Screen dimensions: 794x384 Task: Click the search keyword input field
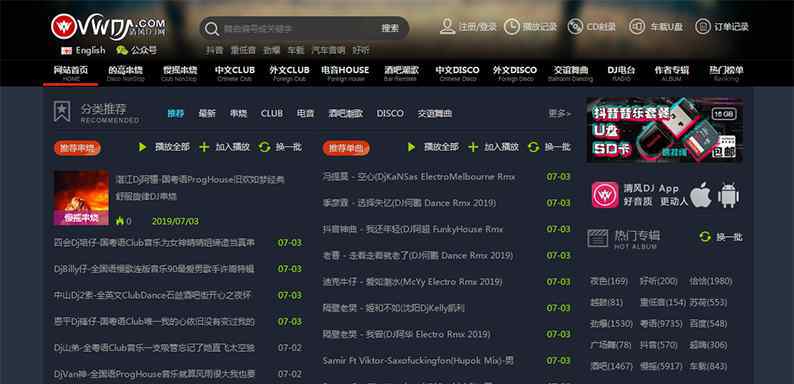[299, 28]
